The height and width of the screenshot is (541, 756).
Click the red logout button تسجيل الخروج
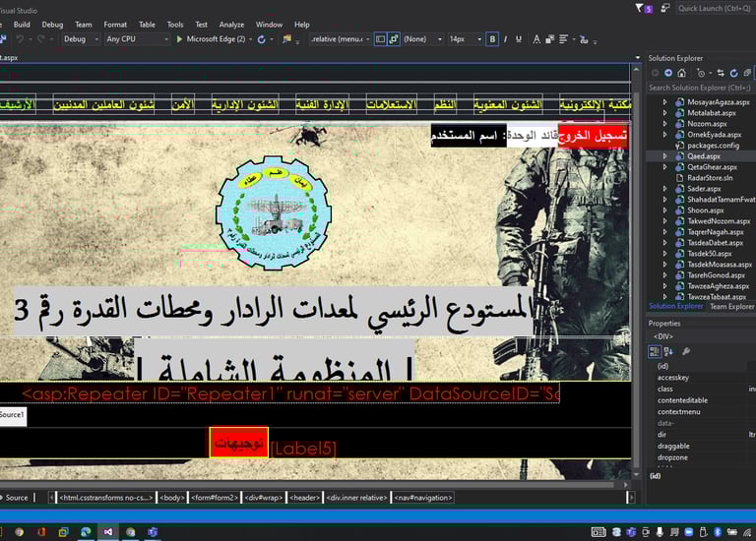(593, 136)
